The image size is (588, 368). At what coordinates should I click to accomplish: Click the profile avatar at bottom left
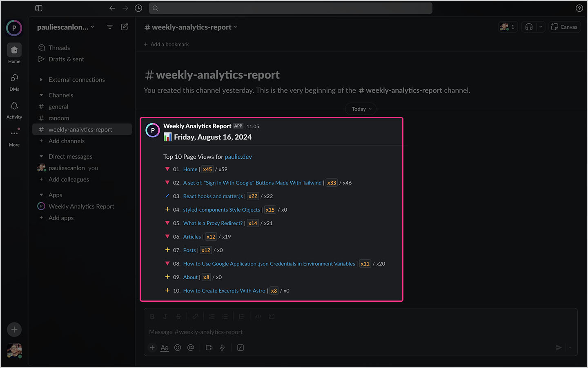pyautogui.click(x=14, y=351)
